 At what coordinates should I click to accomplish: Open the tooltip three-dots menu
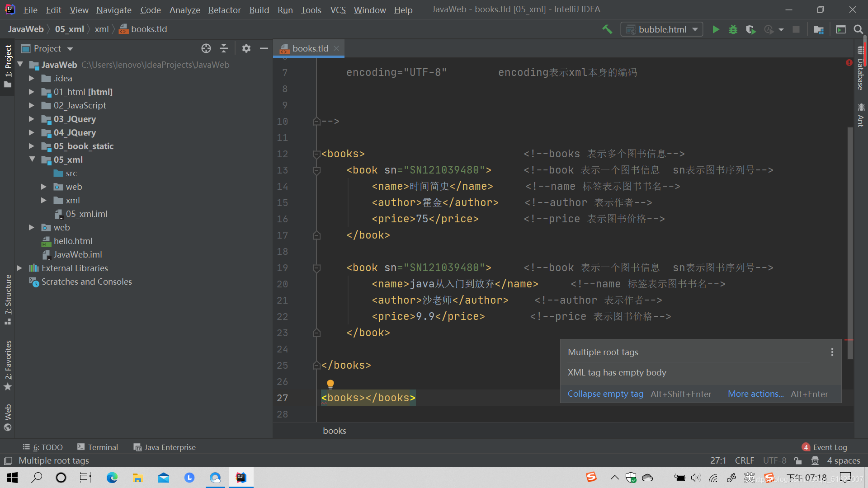coord(832,352)
